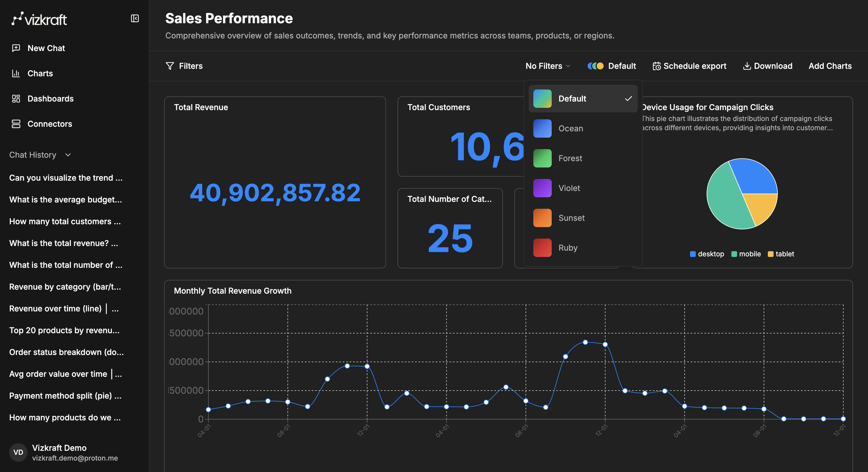Image resolution: width=868 pixels, height=472 pixels.
Task: Open the Dashboards panel
Action: [50, 99]
